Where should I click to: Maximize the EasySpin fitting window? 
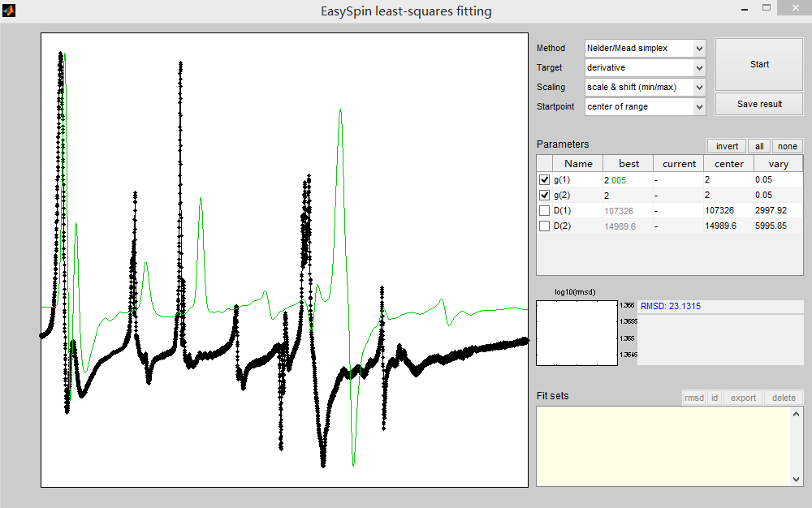point(767,8)
